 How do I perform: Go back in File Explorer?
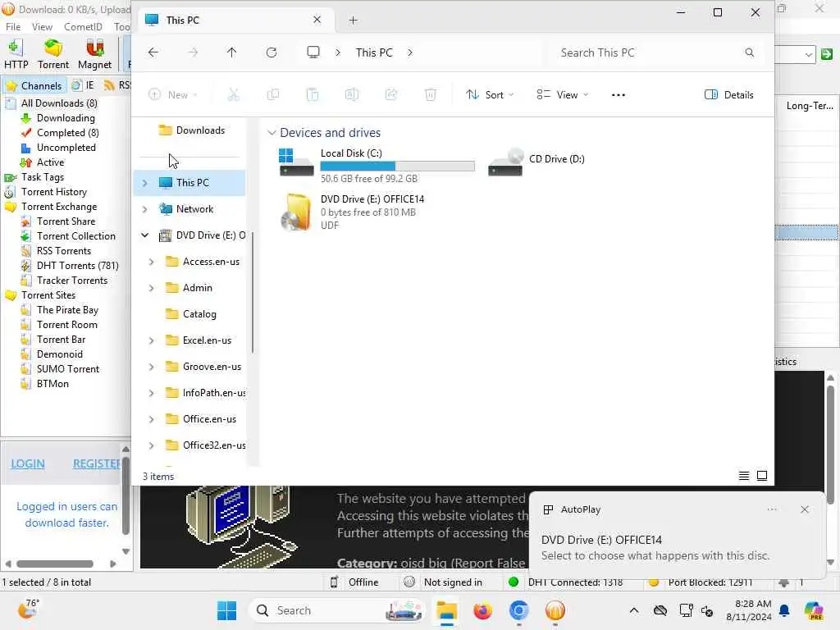click(153, 52)
